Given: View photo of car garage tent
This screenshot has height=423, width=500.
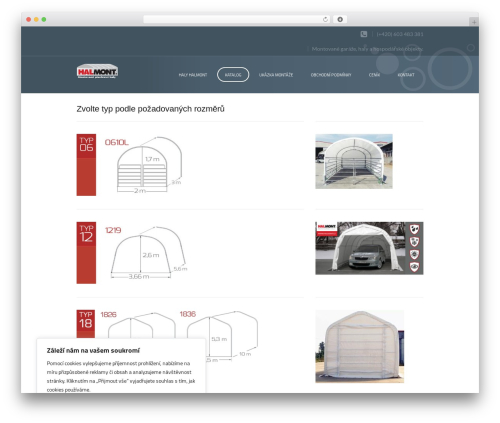Looking at the screenshot, I should click(369, 248).
